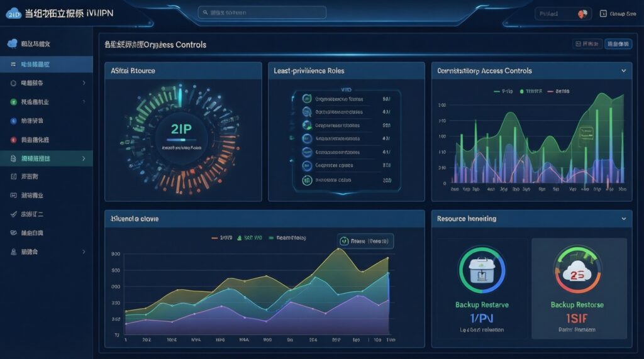Click the green circle icon in the sidebar
This screenshot has width=644, height=359.
13,102
